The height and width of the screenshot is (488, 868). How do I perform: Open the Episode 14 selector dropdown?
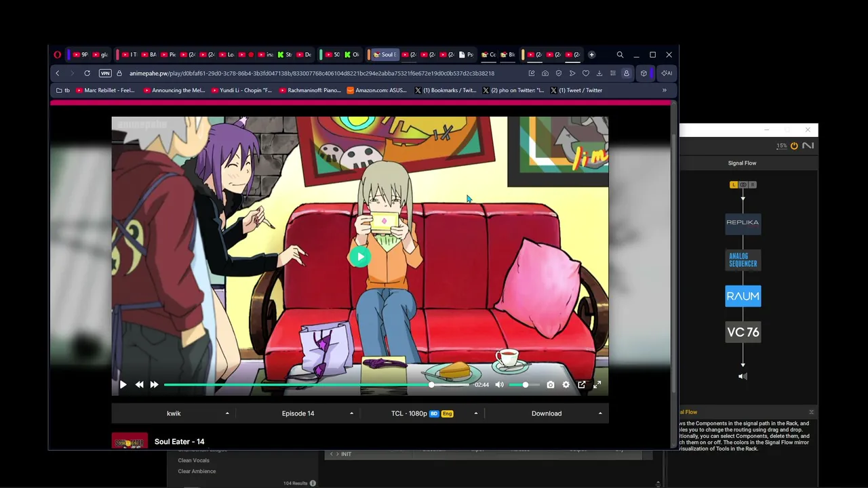pyautogui.click(x=298, y=413)
